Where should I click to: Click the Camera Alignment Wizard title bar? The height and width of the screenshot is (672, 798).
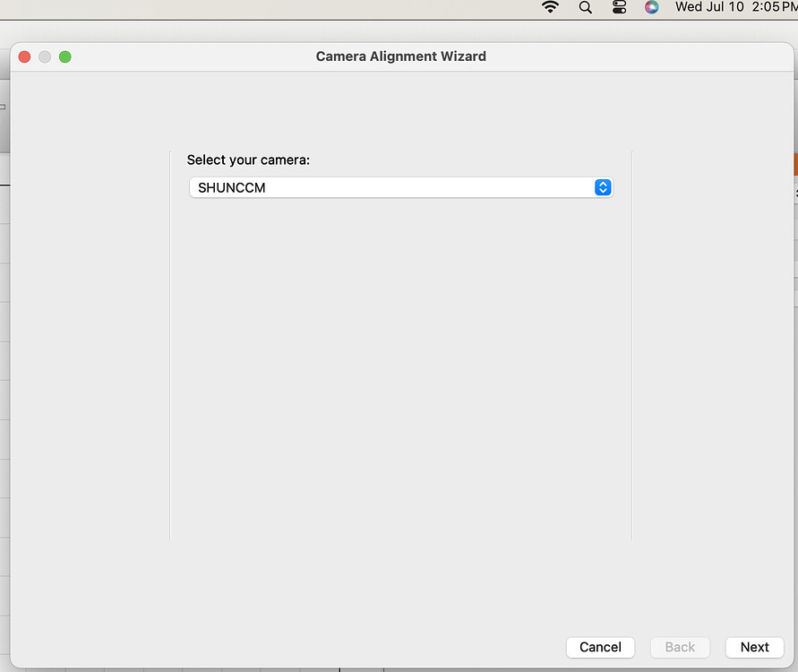[399, 56]
